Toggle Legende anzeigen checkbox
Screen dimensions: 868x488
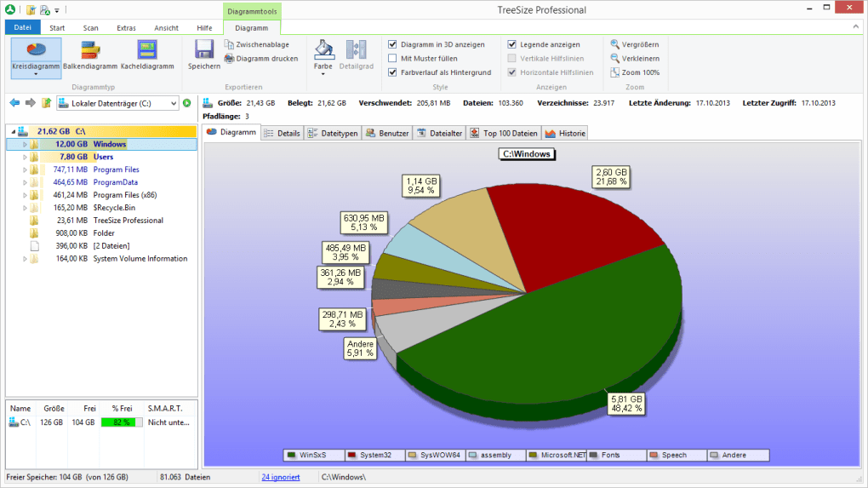(512, 44)
